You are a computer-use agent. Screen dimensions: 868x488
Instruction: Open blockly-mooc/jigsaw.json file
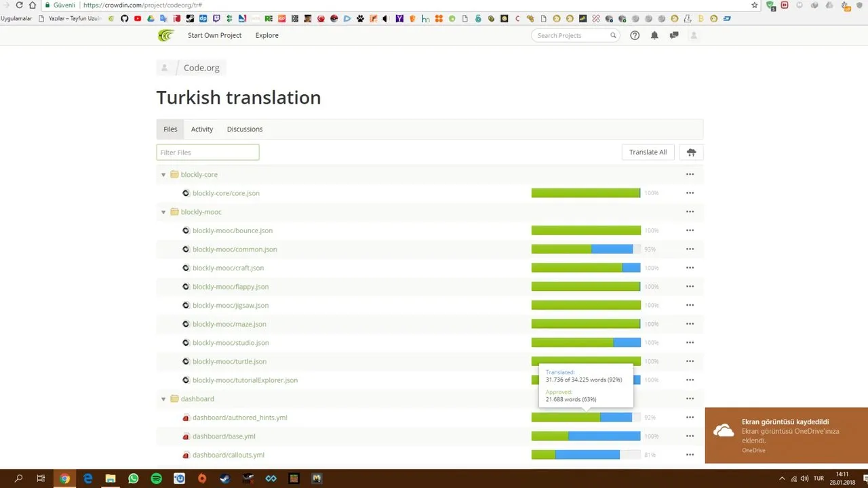231,305
